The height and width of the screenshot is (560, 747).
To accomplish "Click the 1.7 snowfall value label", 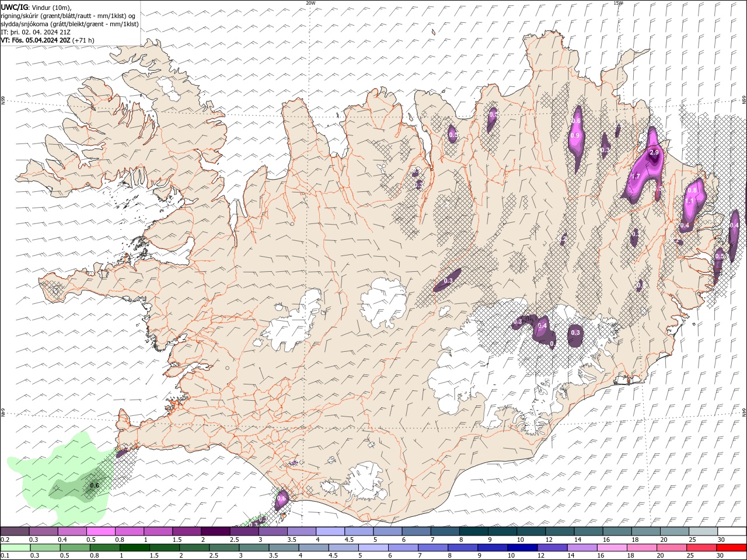I will tap(636, 176).
